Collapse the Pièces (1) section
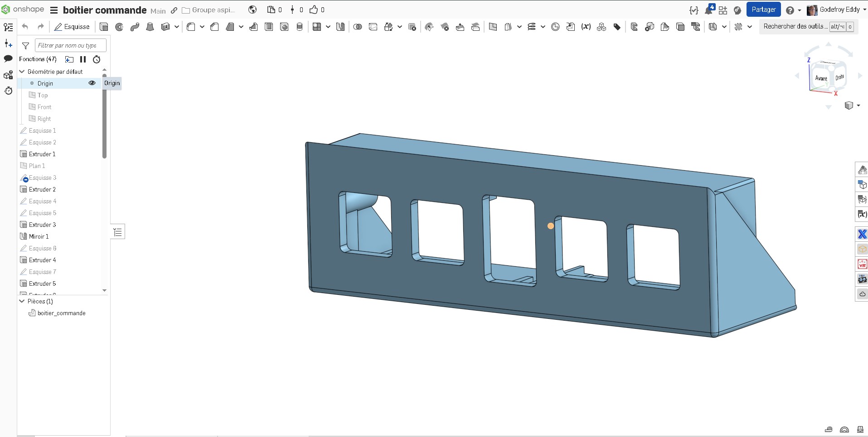Image resolution: width=868 pixels, height=437 pixels. tap(22, 301)
